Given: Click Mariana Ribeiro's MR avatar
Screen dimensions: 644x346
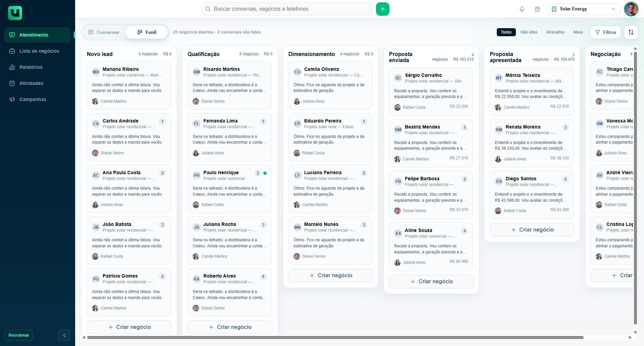Looking at the screenshot, I should click(x=96, y=72).
